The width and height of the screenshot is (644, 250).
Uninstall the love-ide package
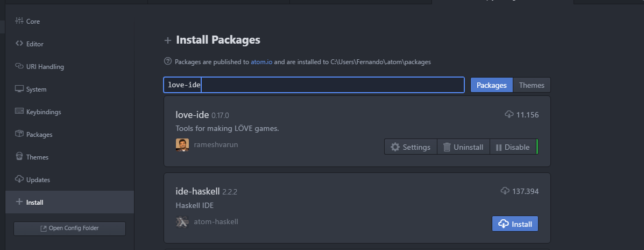click(x=463, y=147)
